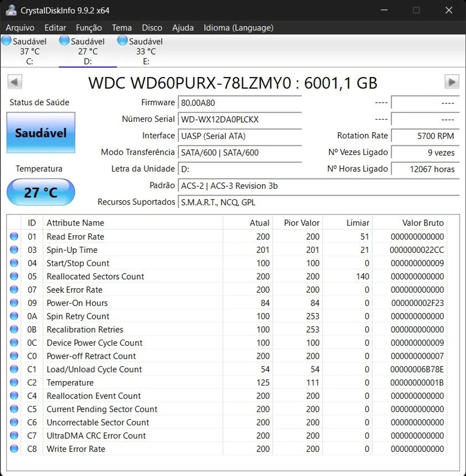Click status circle for Spin Retry Count

click(14, 316)
